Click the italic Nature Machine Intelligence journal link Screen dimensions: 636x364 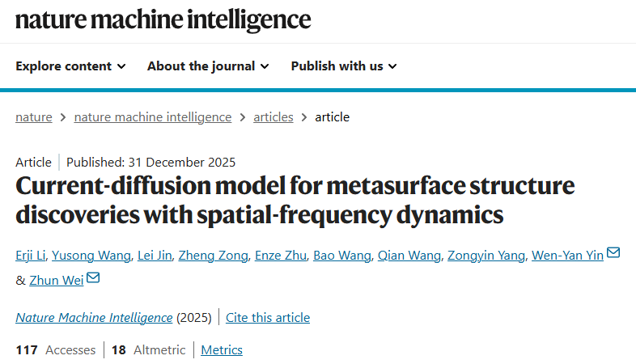(x=94, y=317)
